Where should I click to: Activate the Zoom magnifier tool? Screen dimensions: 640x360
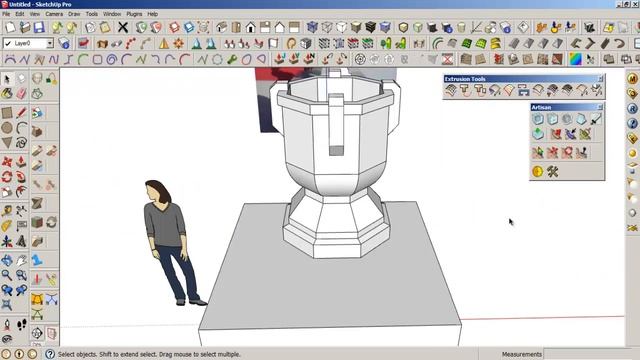point(7,275)
